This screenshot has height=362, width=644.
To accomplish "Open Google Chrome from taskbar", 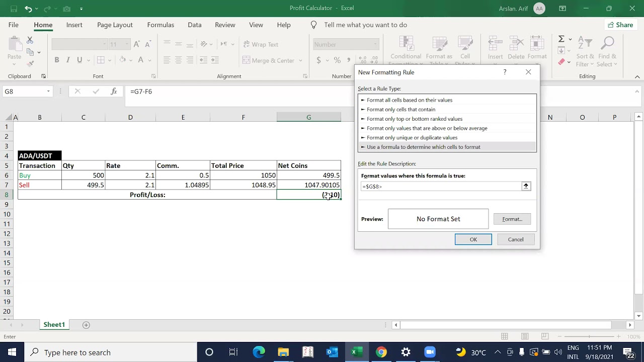I will pos(381,352).
